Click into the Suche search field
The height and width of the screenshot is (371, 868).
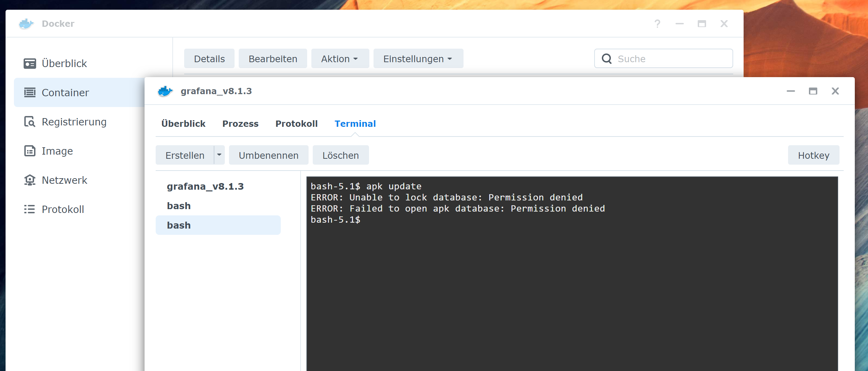pyautogui.click(x=664, y=59)
